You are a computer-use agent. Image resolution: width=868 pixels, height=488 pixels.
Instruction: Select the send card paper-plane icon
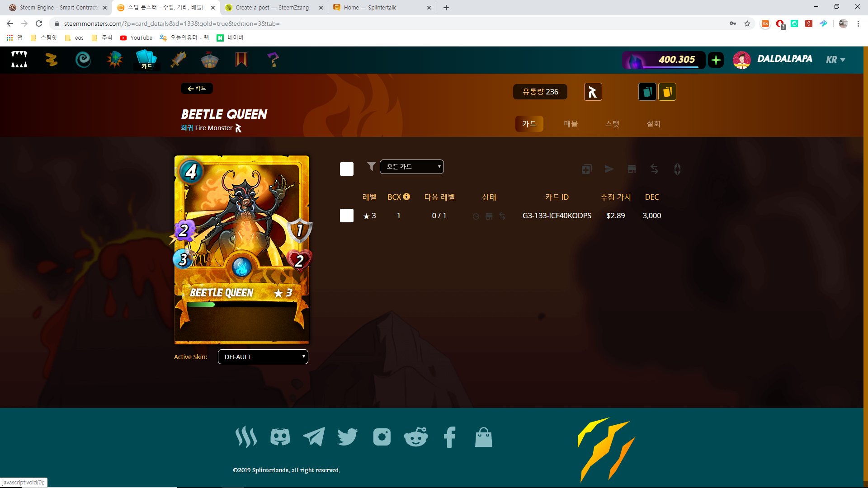pos(609,169)
